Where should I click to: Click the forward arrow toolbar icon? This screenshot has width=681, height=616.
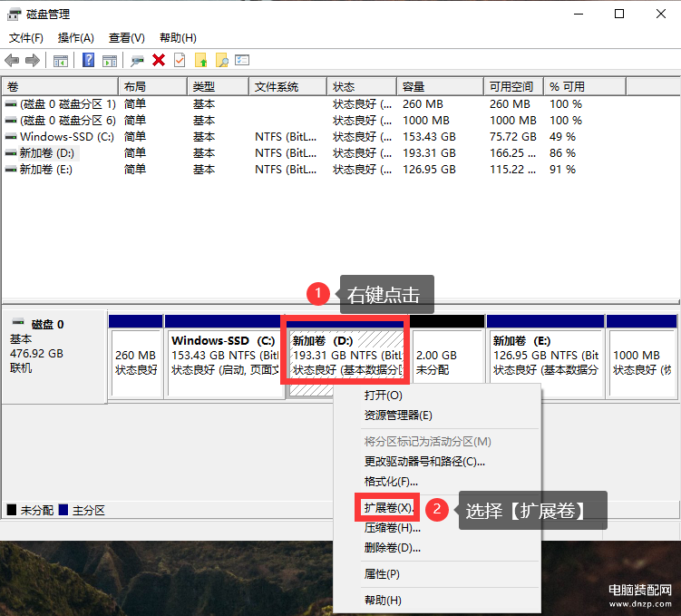(32, 60)
